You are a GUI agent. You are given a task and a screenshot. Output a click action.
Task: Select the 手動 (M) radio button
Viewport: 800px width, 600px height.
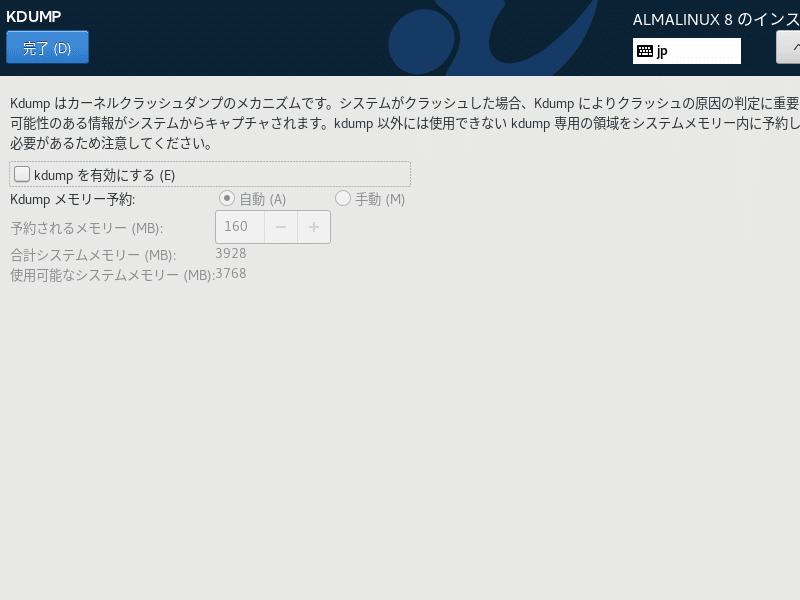click(x=342, y=198)
